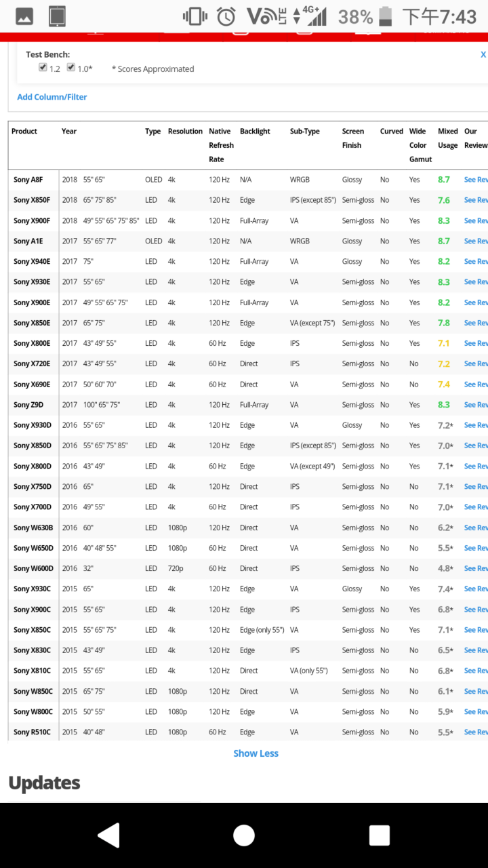Sort table by Backlight column header

click(255, 132)
